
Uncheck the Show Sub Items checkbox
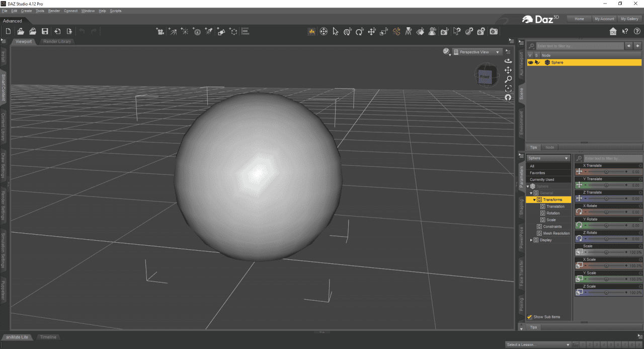(x=529, y=317)
